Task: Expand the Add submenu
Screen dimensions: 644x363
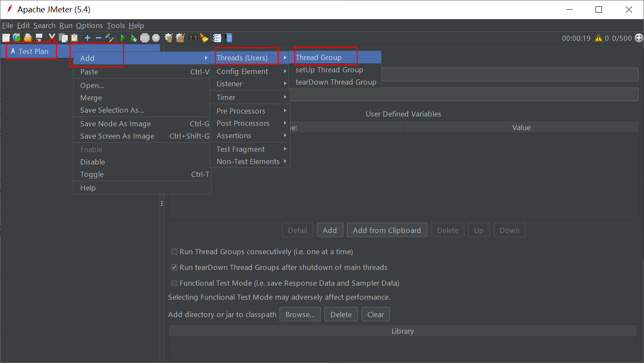Action: 142,58
